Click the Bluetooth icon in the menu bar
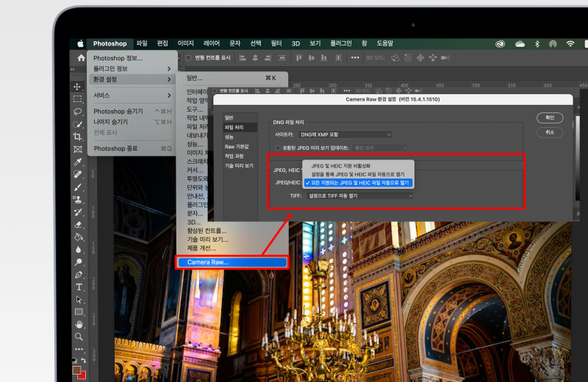The width and height of the screenshot is (588, 382). pos(537,44)
